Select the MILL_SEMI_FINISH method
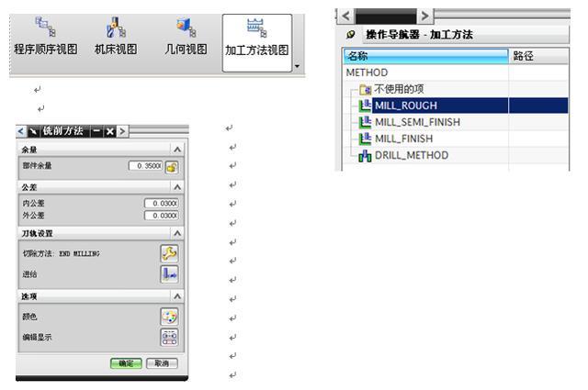588x390 pixels. (x=417, y=122)
